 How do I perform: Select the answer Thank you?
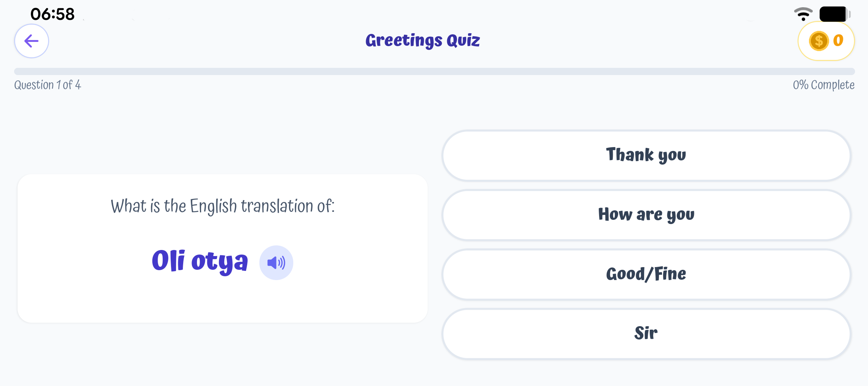tap(646, 155)
